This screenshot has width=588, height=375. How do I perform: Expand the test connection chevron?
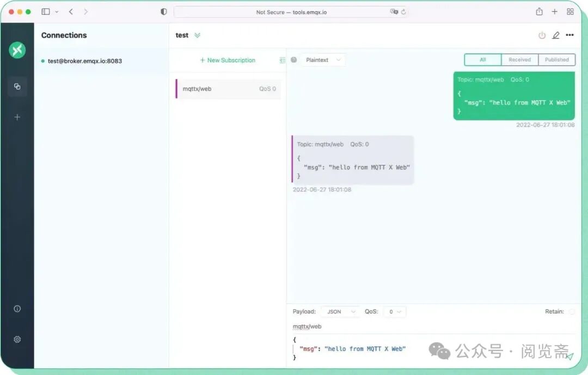[x=197, y=35]
